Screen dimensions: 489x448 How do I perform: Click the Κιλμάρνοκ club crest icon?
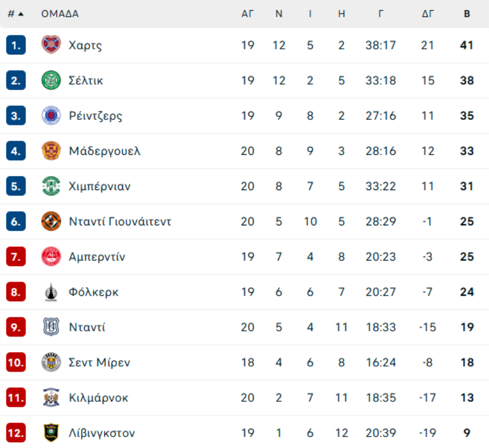pyautogui.click(x=51, y=397)
